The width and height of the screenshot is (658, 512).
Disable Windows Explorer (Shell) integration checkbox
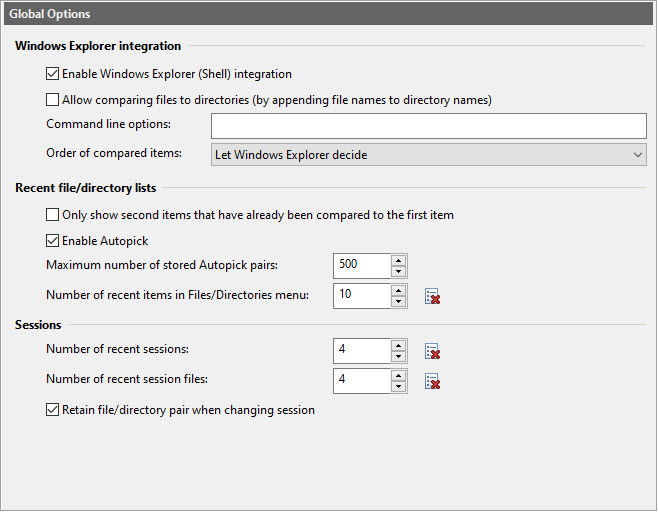(x=53, y=74)
